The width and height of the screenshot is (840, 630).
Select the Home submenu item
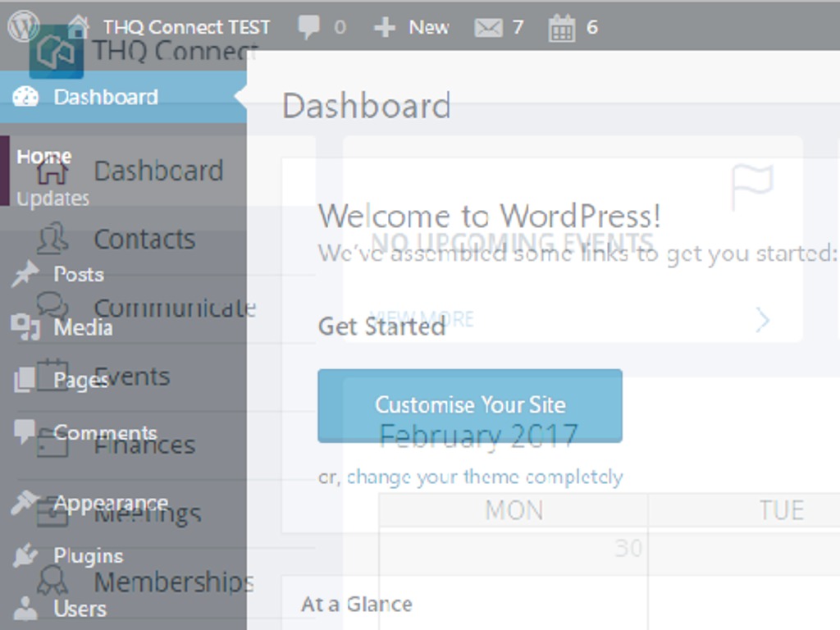coord(44,157)
